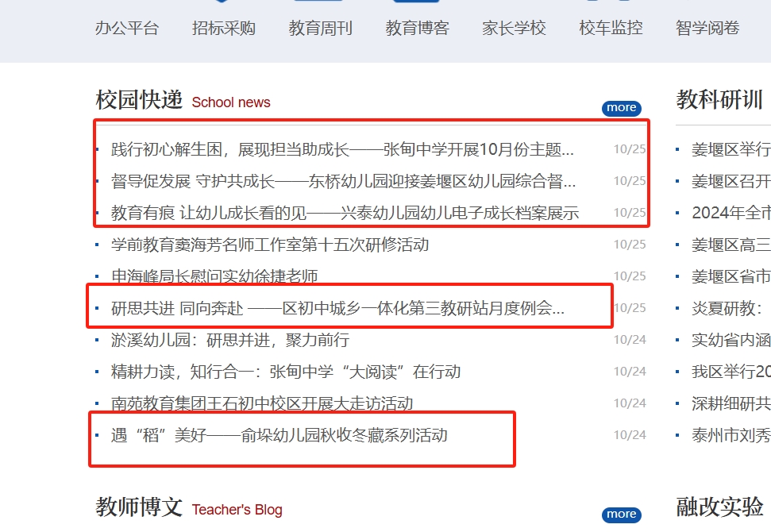Click the 10/24 date on the 精耕力读 row
The height and width of the screenshot is (532, 771).
point(630,372)
